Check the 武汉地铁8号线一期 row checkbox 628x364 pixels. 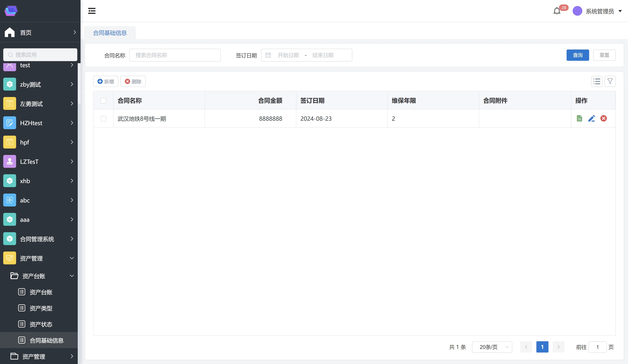103,119
